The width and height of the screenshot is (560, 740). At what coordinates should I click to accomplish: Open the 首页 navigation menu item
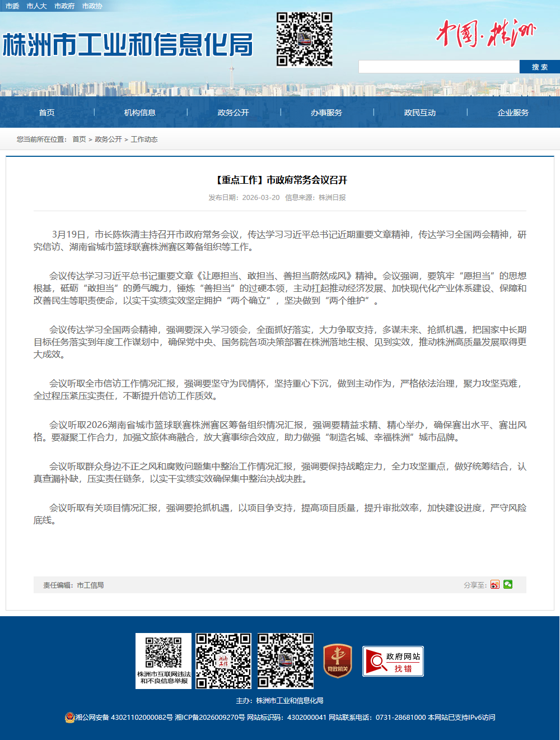click(47, 113)
